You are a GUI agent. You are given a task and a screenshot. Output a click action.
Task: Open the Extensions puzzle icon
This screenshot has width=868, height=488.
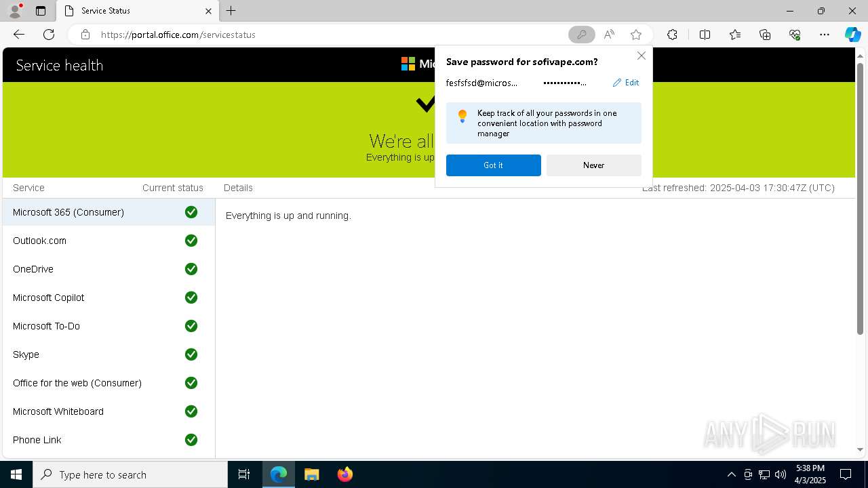pos(672,35)
